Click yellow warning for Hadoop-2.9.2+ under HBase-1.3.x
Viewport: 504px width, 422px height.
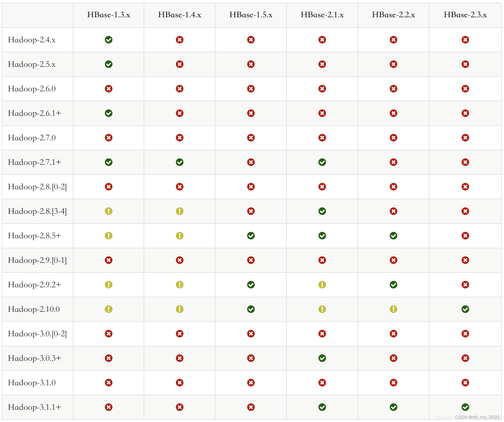pyautogui.click(x=109, y=285)
